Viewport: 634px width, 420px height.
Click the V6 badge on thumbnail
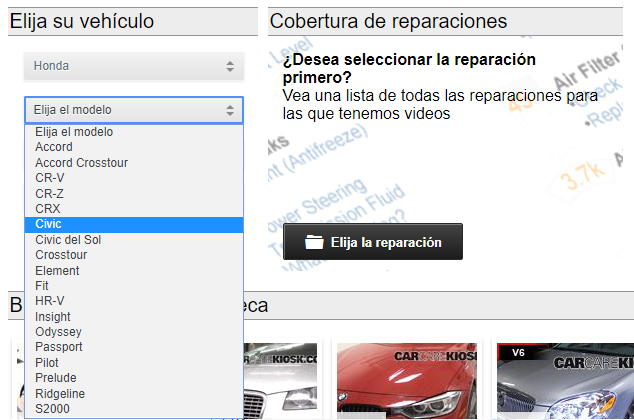(x=518, y=353)
